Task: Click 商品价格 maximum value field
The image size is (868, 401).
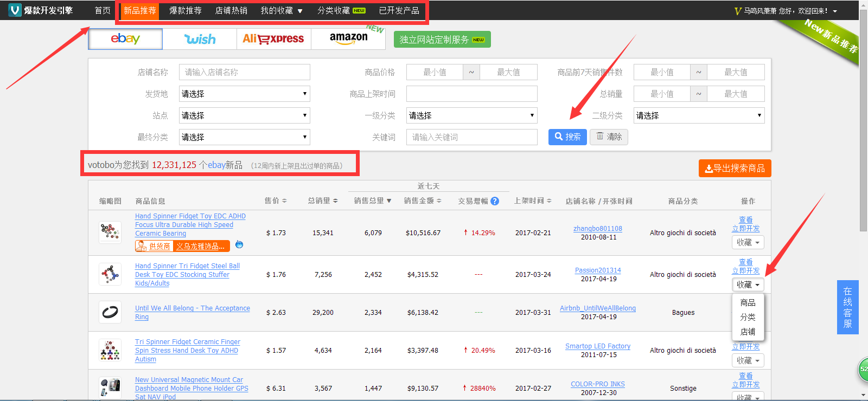Action: click(x=509, y=72)
